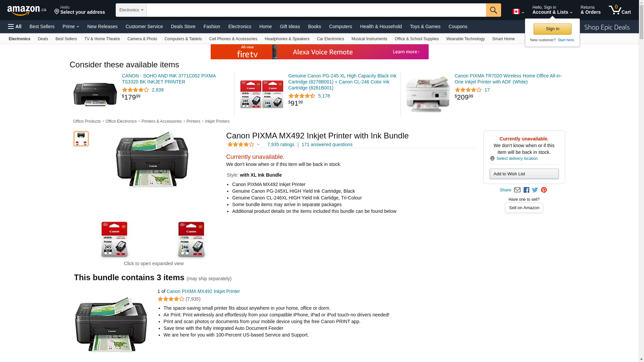644x362 pixels.
Task: Click the Sell on Amazon button
Action: 524,208
